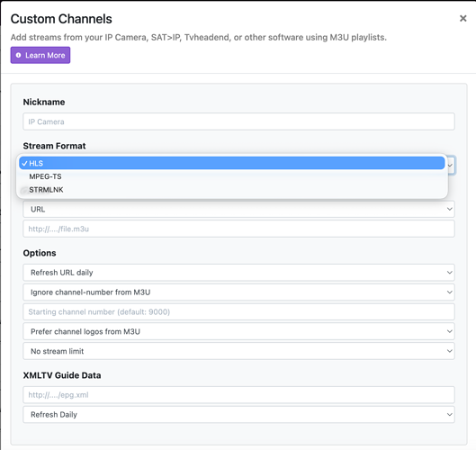Click the Starting channel number field
Screen dimensions: 476x450
tap(238, 311)
